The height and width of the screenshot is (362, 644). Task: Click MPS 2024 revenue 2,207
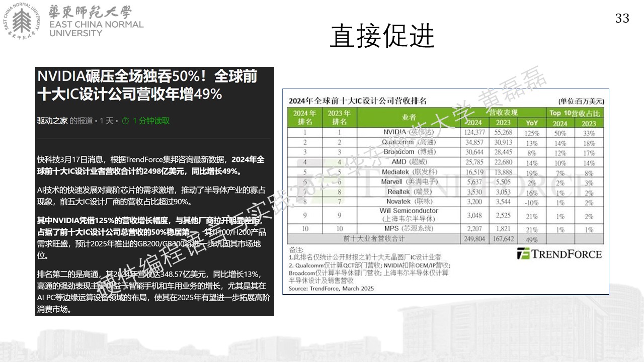(474, 229)
